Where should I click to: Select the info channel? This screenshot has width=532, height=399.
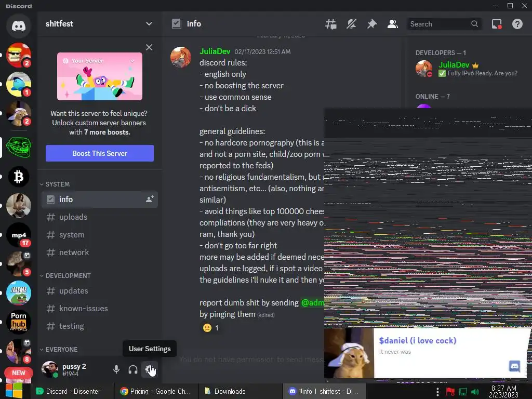99,199
